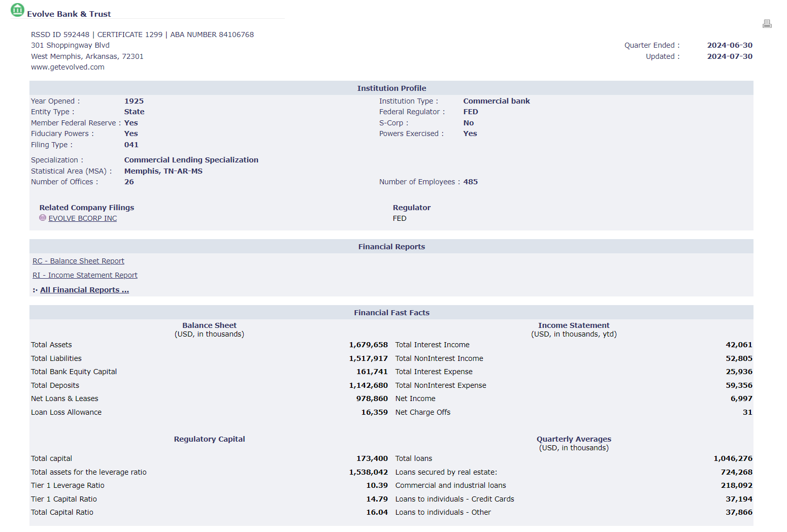This screenshot has height=532, width=787.
Task: Click the www.getevolved.com website address
Action: pyautogui.click(x=68, y=67)
